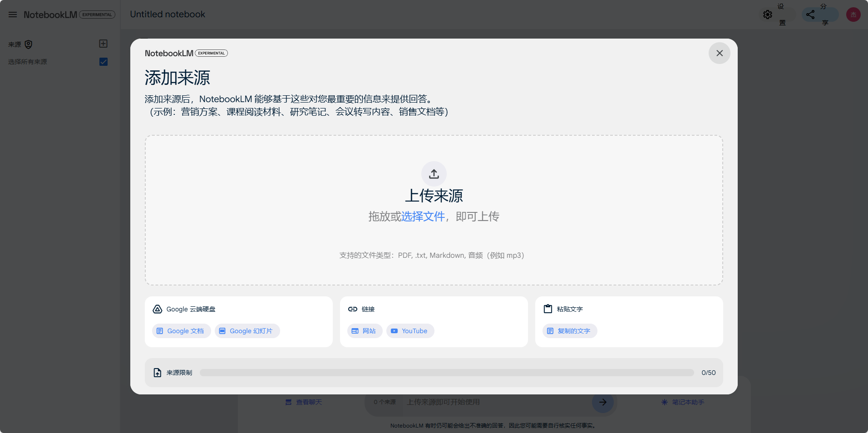This screenshot has width=868, height=433.
Task: Click the 粘贴文字 card title
Action: click(570, 309)
